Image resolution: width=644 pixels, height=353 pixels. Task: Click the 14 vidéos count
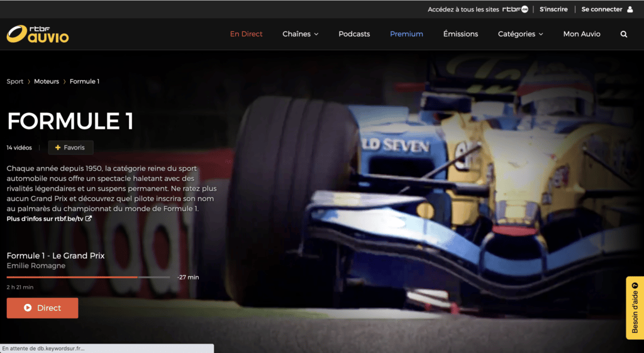[19, 148]
